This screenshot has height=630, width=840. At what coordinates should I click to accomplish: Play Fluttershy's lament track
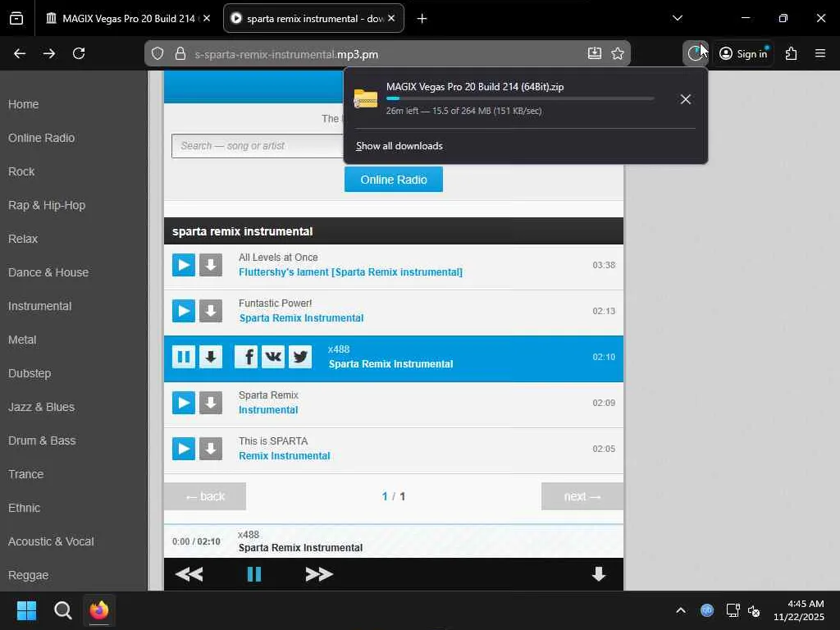pyautogui.click(x=183, y=265)
